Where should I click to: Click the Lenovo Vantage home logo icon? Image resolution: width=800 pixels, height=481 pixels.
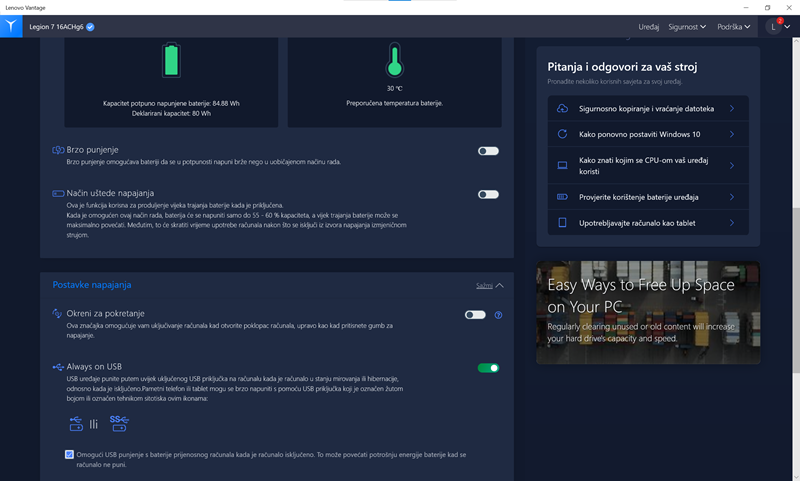pos(11,26)
